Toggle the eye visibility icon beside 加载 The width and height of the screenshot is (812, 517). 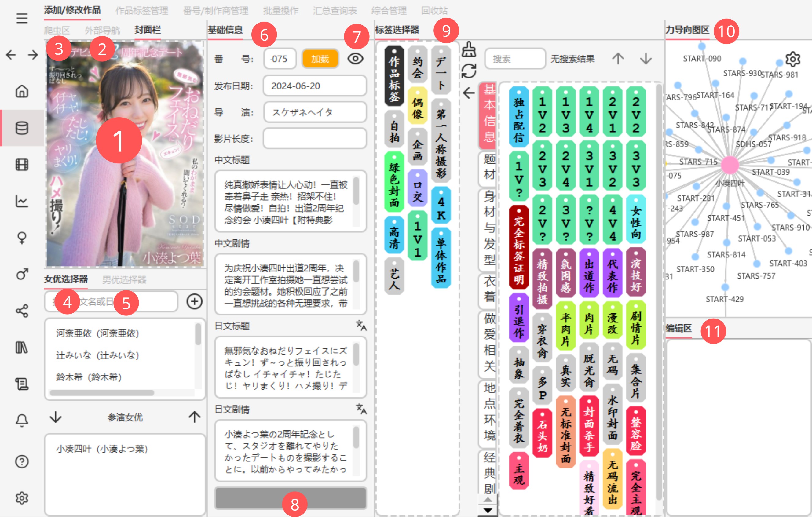point(355,59)
